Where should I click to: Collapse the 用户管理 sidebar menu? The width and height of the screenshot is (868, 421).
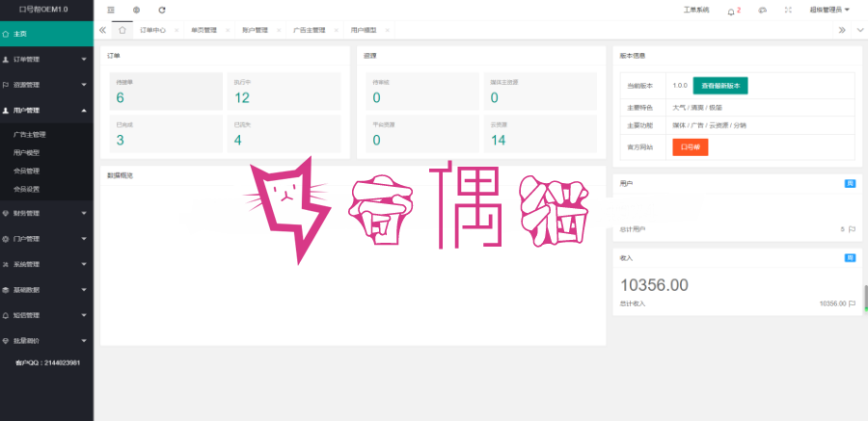46,110
